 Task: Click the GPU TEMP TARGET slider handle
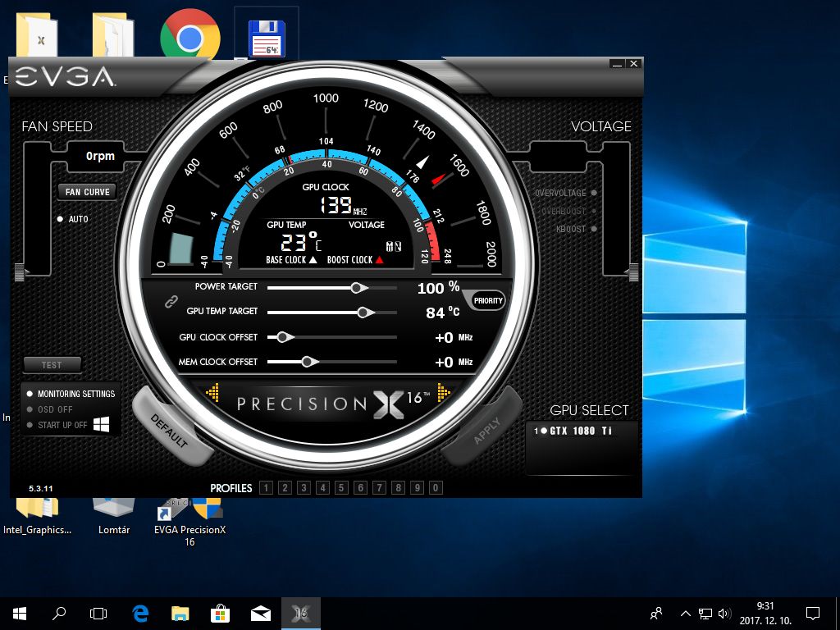click(x=365, y=313)
